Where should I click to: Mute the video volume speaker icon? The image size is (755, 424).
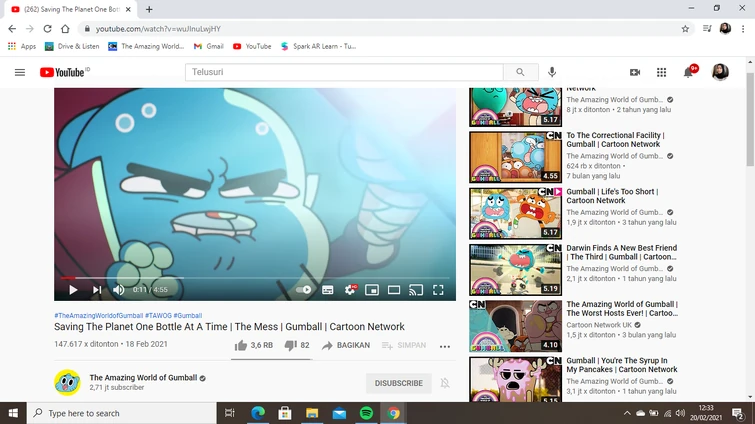[x=118, y=290]
